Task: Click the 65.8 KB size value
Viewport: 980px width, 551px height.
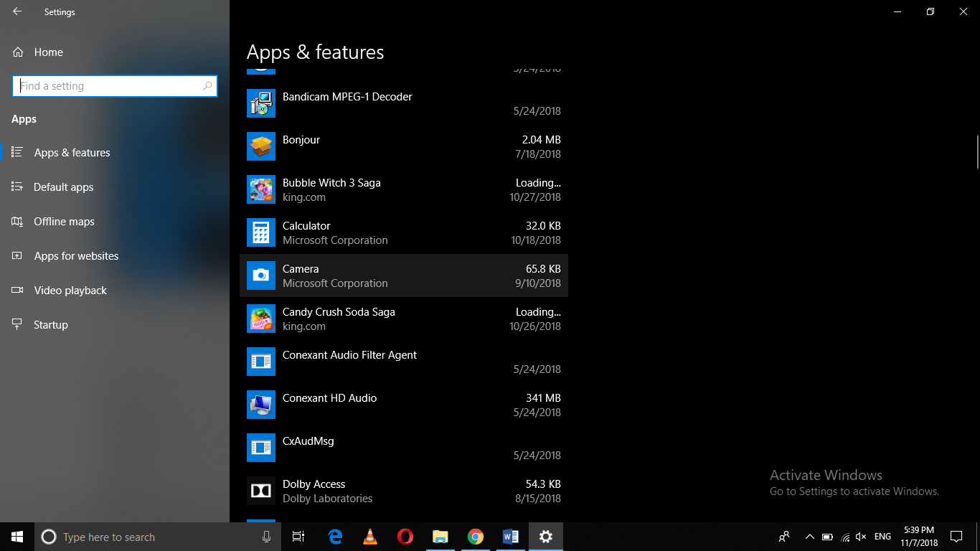Action: click(543, 269)
